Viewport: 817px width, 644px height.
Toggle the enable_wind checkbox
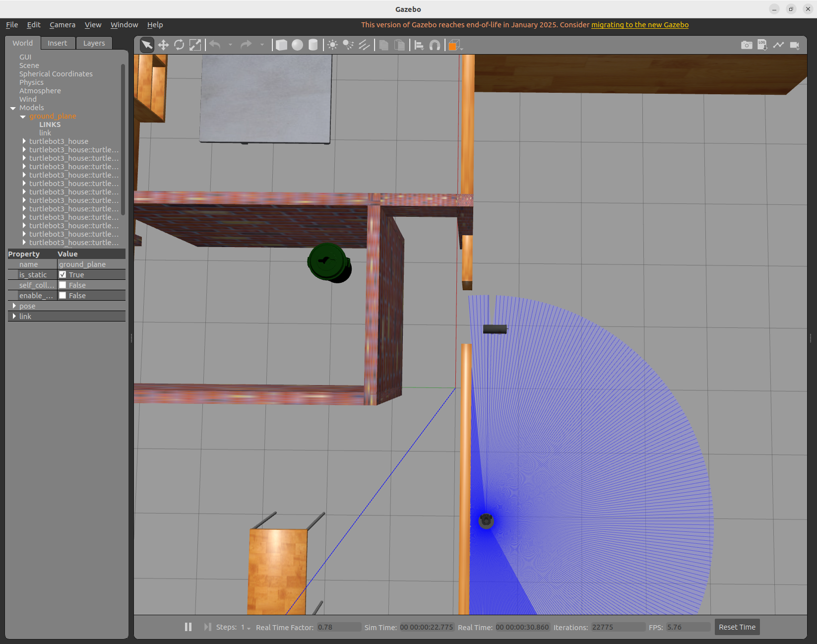coord(63,295)
